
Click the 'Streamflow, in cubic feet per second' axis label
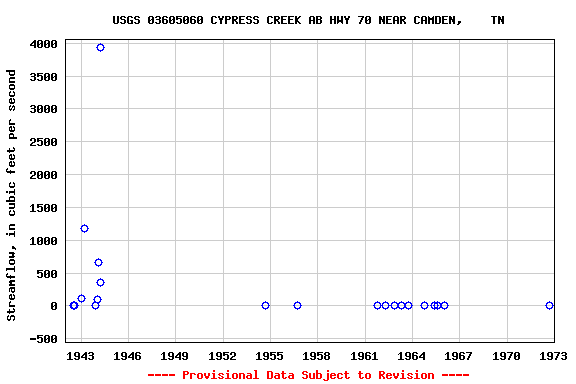click(x=11, y=195)
